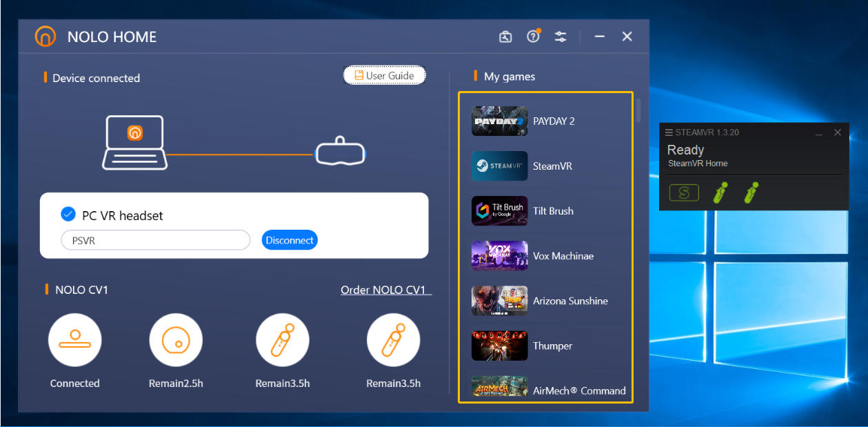Open the User Guide
The height and width of the screenshot is (427, 868).
pos(385,75)
